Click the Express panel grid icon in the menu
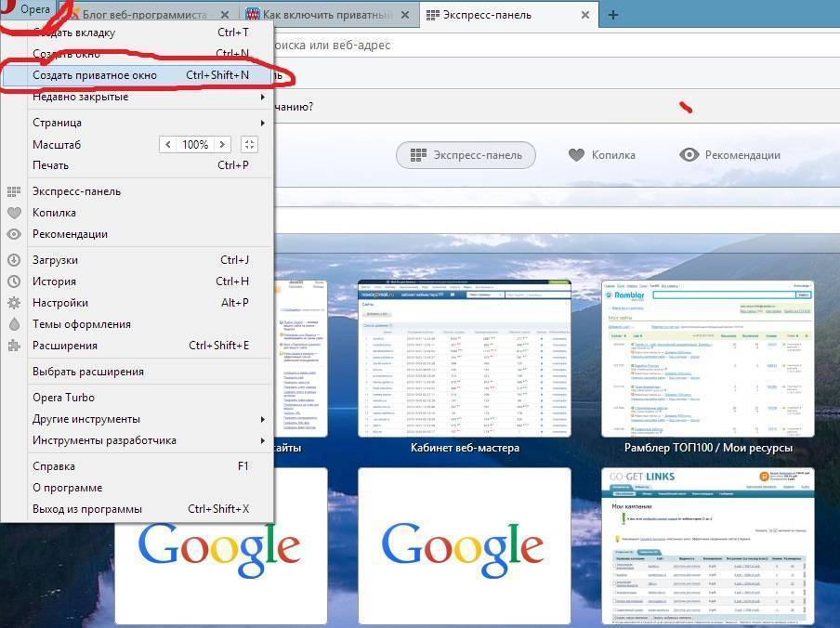Screen dimensions: 840x628 coord(14,191)
